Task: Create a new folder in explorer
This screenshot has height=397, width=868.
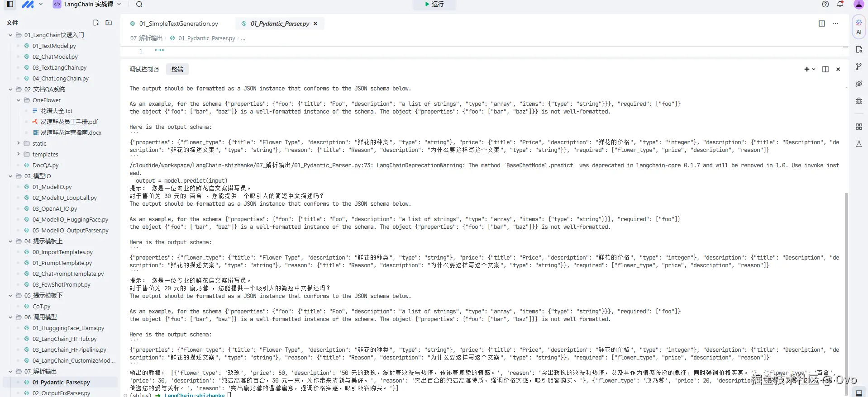Action: click(109, 23)
